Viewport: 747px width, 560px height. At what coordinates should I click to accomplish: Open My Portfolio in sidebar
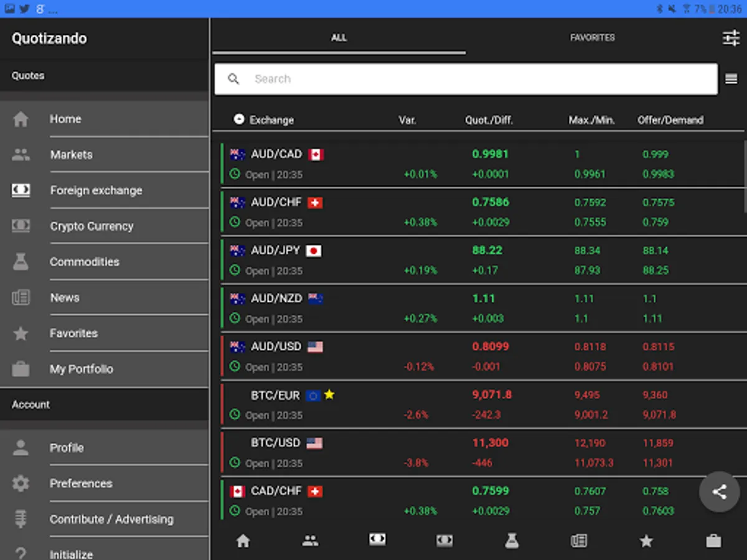tap(105, 369)
